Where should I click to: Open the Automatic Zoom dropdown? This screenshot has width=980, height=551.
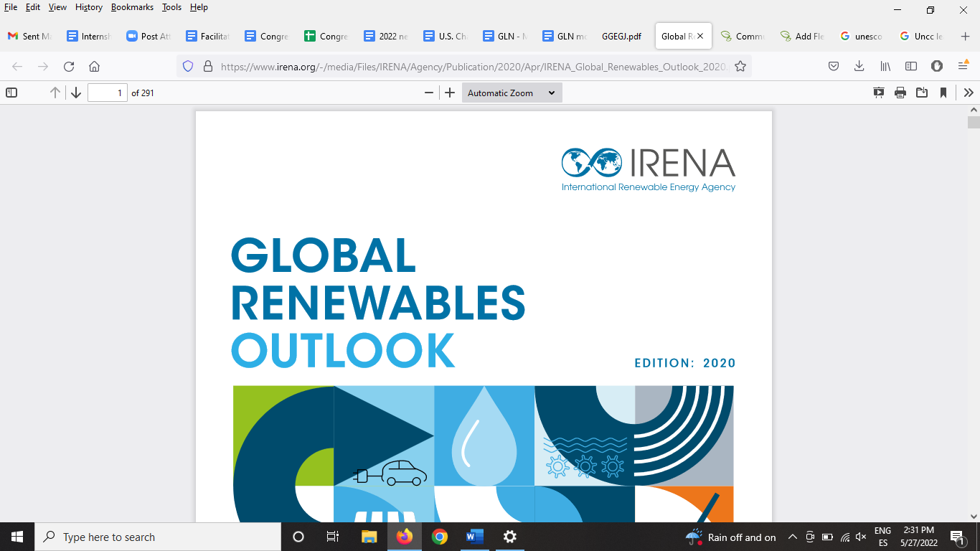tap(512, 93)
